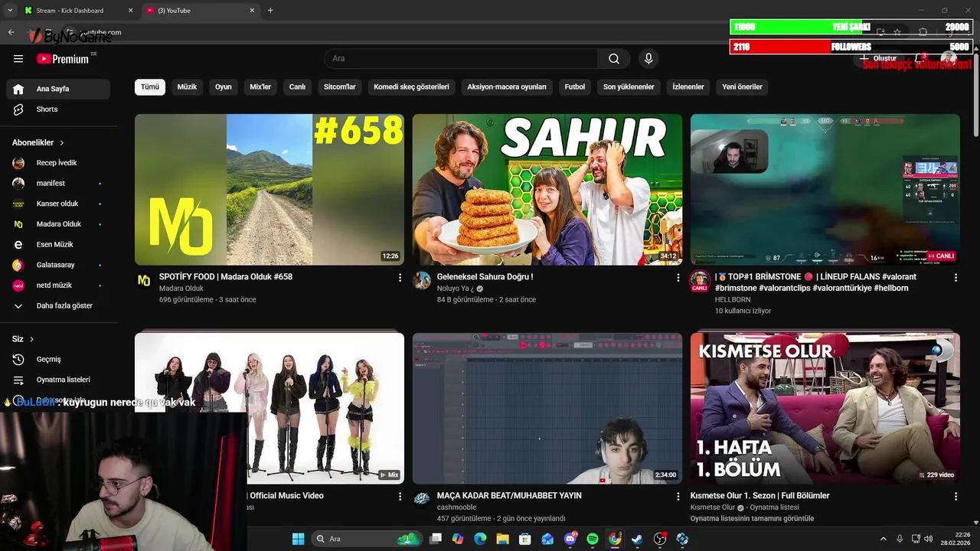This screenshot has width=980, height=551.
Task: Open SPOTİFY FOOD #658 video thumbnail
Action: click(x=269, y=190)
